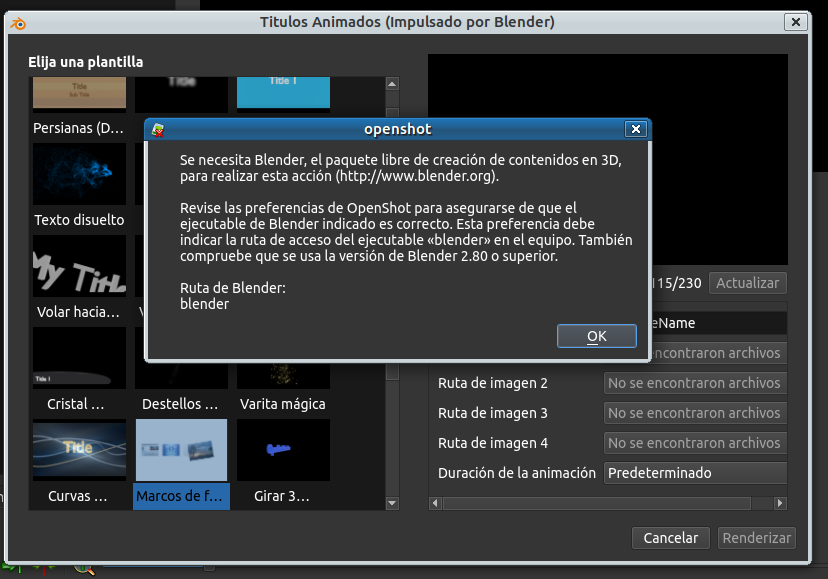Viewport: 828px width, 579px height.
Task: Click the Blender logo icon in title bar
Action: click(x=18, y=23)
